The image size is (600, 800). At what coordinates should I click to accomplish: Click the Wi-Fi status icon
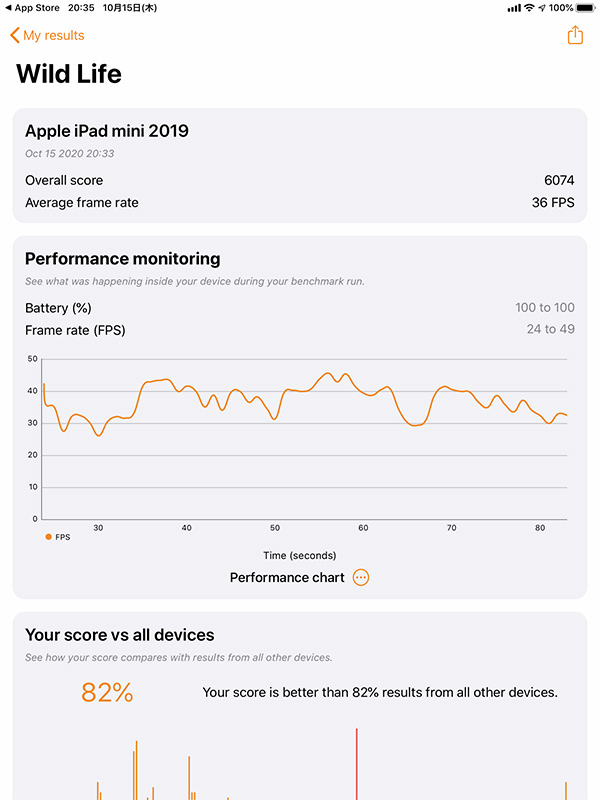pyautogui.click(x=529, y=7)
